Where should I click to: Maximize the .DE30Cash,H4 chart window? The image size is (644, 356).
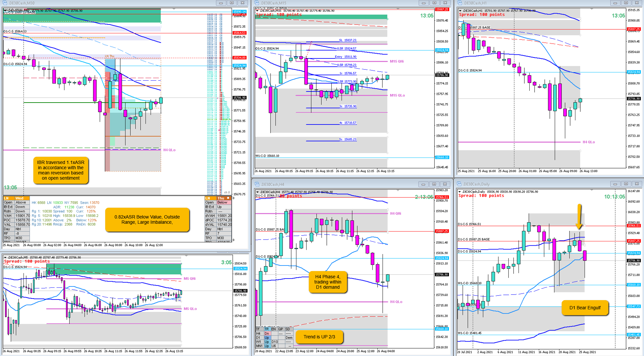434,184
